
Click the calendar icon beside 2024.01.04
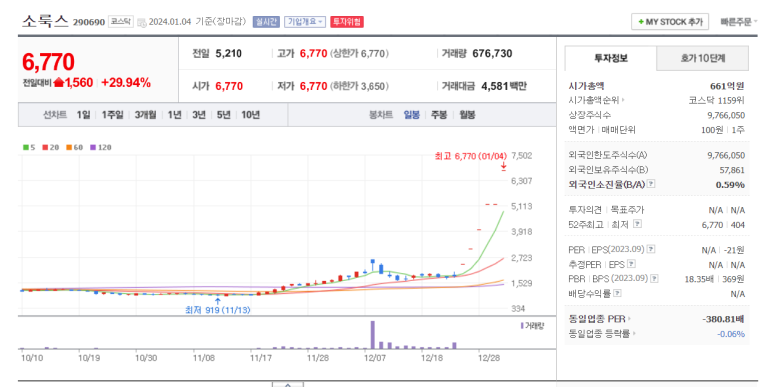click(141, 22)
